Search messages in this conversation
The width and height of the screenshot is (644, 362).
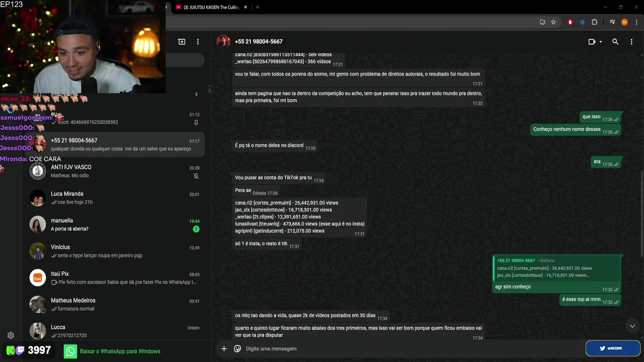click(615, 42)
